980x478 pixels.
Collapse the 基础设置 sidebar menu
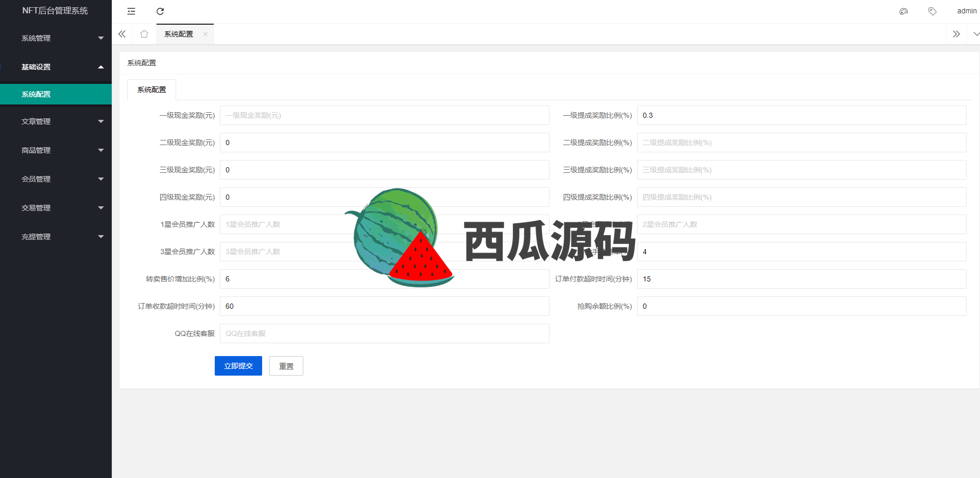tap(56, 67)
